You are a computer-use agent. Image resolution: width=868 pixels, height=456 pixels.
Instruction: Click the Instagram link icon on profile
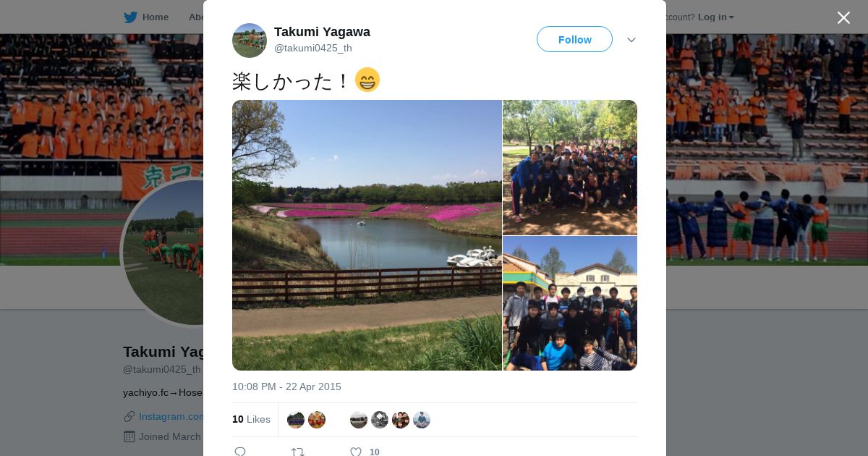(129, 416)
